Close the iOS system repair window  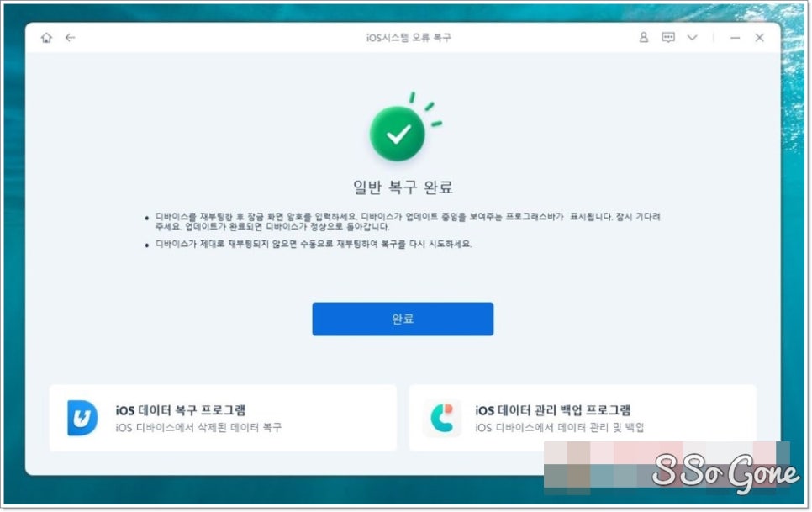click(x=759, y=37)
